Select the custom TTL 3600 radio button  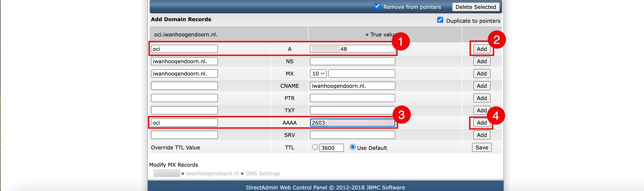coord(315,147)
